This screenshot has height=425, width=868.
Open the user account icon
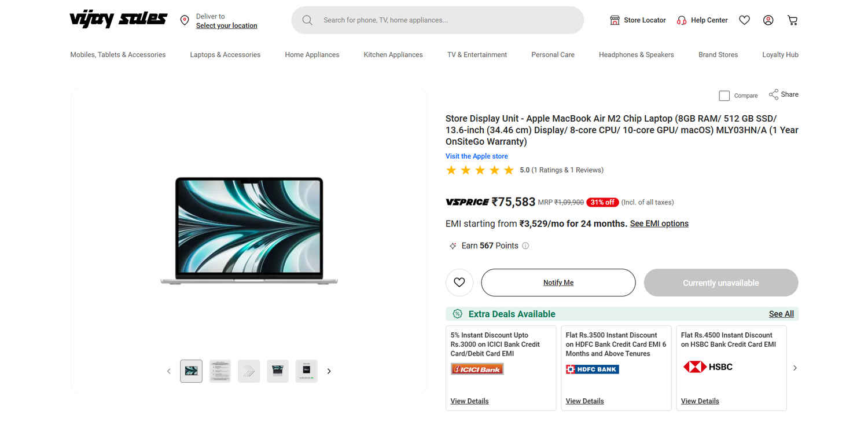coord(768,20)
